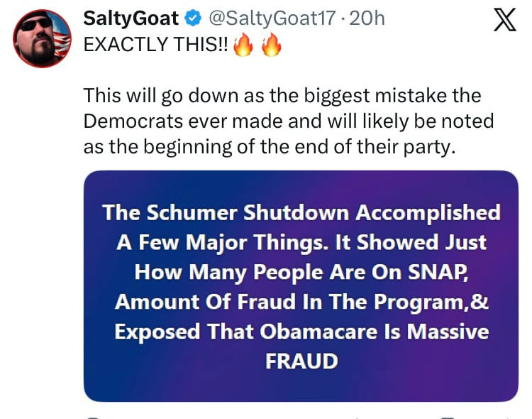Click "The Schumer Shutdown Accomplished" headline line
The width and height of the screenshot is (532, 419).
301,212
